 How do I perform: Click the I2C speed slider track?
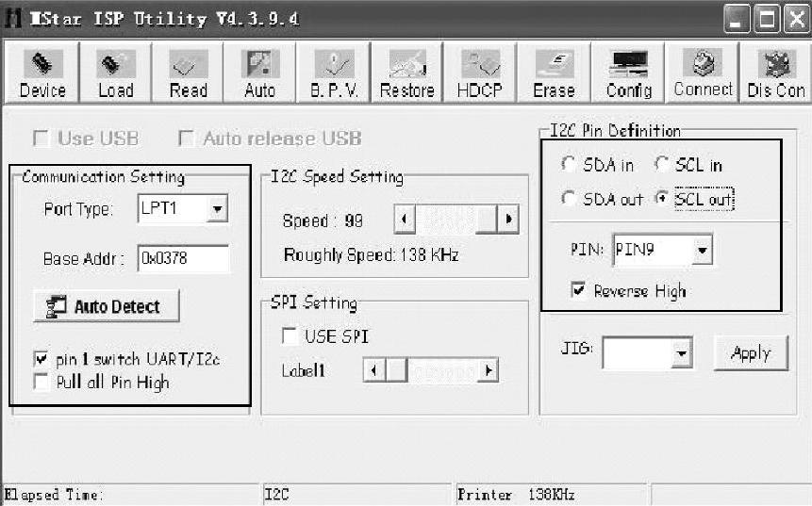456,220
